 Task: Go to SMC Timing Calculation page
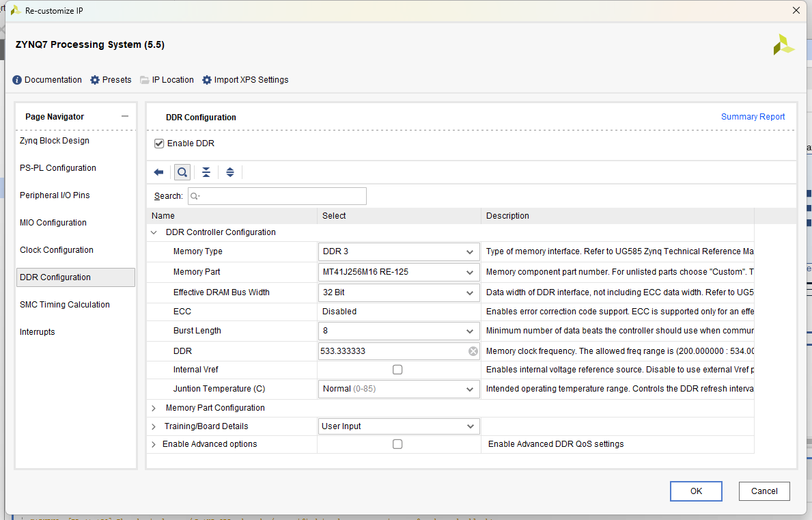[x=65, y=305]
